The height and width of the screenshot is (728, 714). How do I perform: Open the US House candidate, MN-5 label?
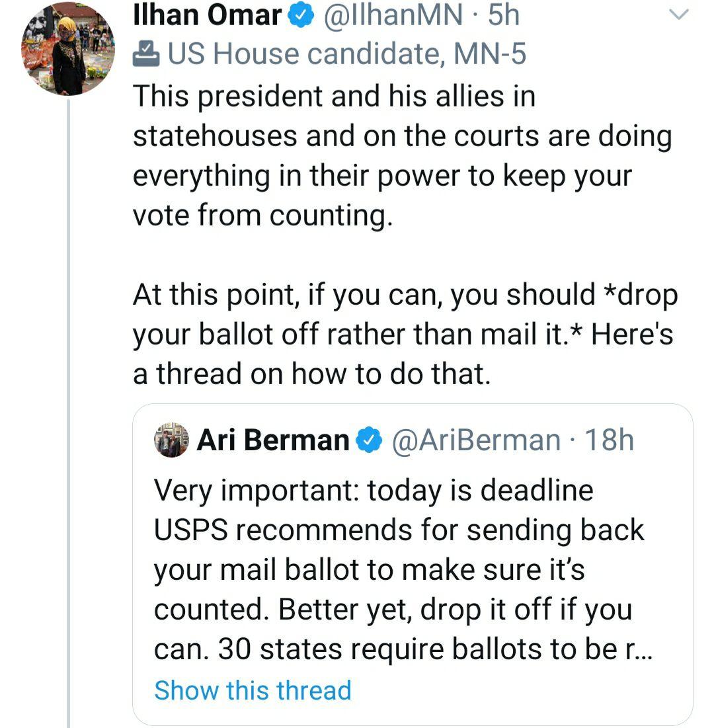pos(346,54)
